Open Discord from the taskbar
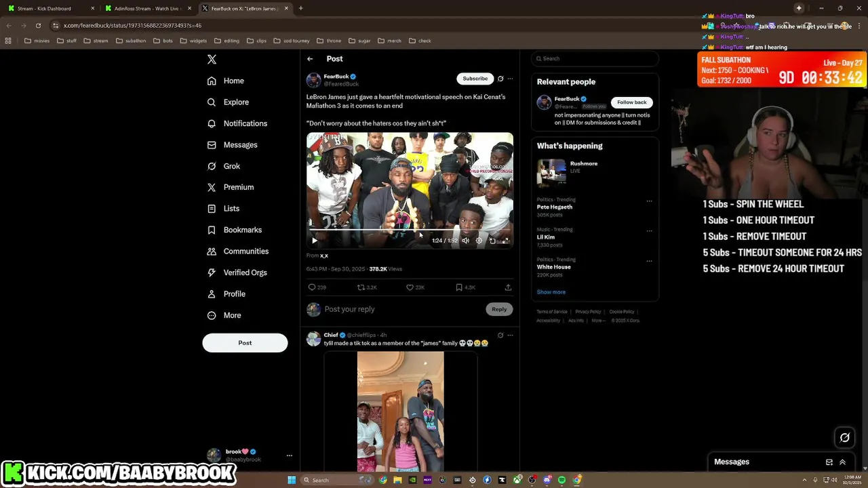This screenshot has width=868, height=488. pyautogui.click(x=547, y=480)
